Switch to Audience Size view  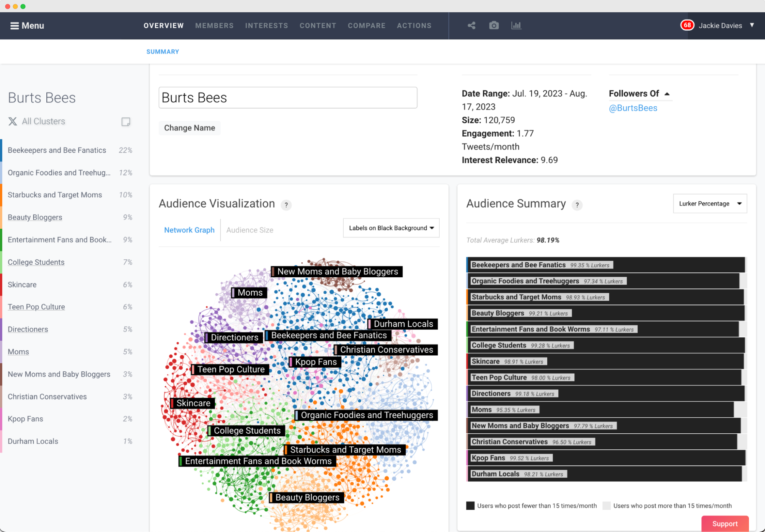click(x=250, y=230)
